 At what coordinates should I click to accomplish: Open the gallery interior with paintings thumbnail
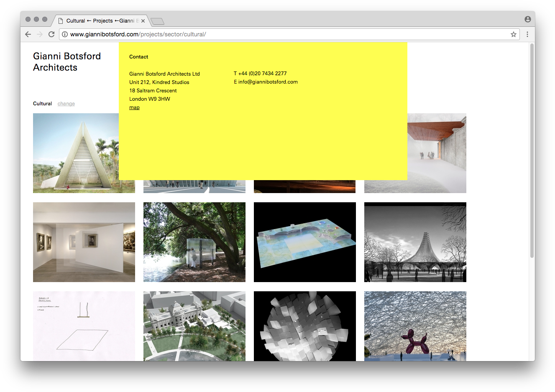pos(84,242)
